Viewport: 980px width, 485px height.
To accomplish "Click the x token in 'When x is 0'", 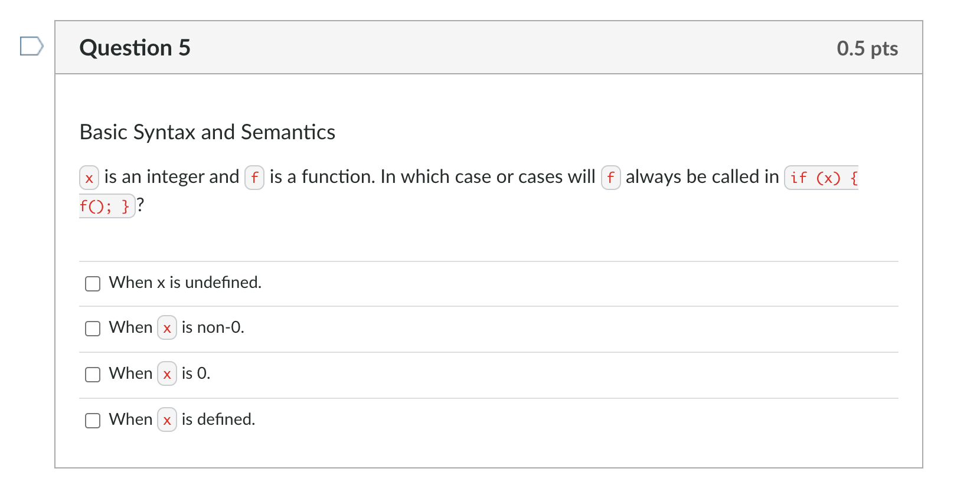I will 166,374.
